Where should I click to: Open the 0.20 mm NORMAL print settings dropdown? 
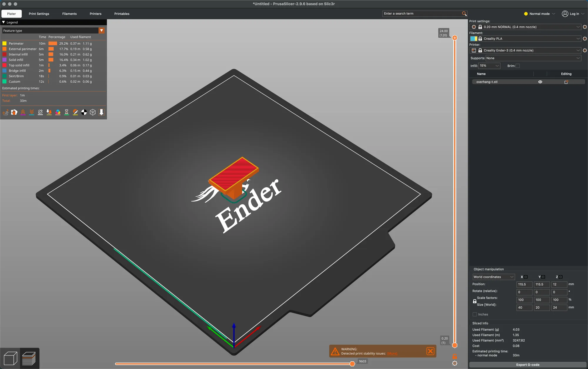click(x=525, y=27)
